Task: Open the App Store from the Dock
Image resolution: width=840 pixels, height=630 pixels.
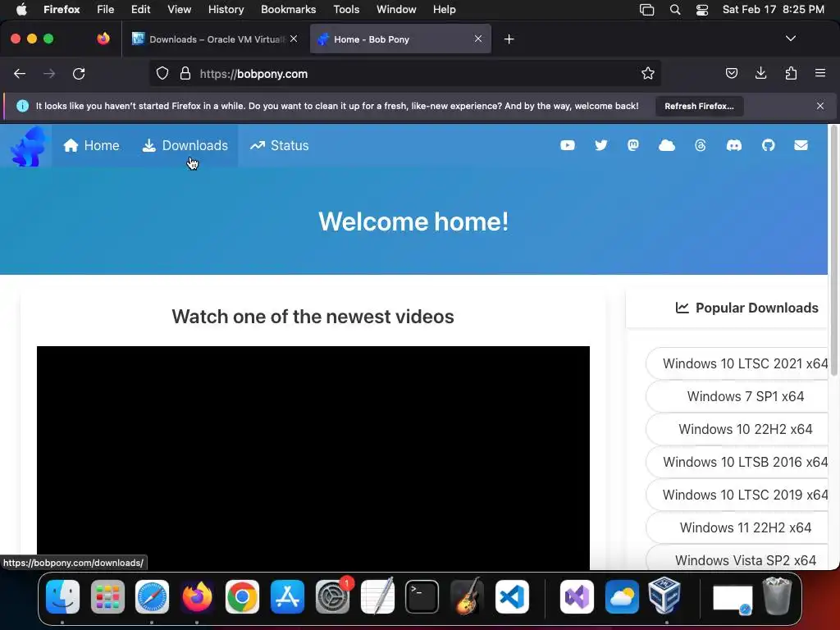Action: click(287, 596)
